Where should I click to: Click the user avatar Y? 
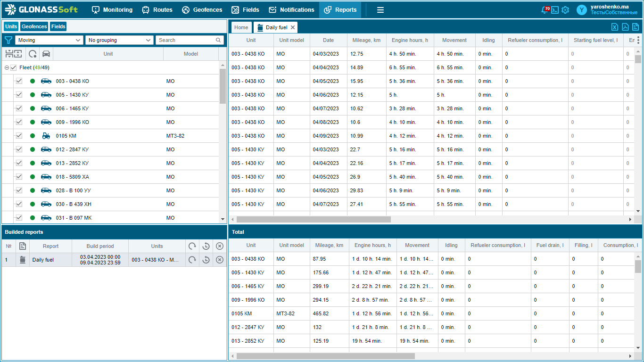click(582, 10)
